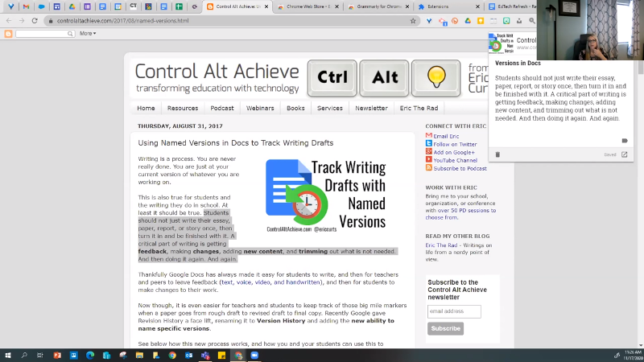Bookmark this page with the star icon
The height and width of the screenshot is (362, 644).
coord(413,21)
